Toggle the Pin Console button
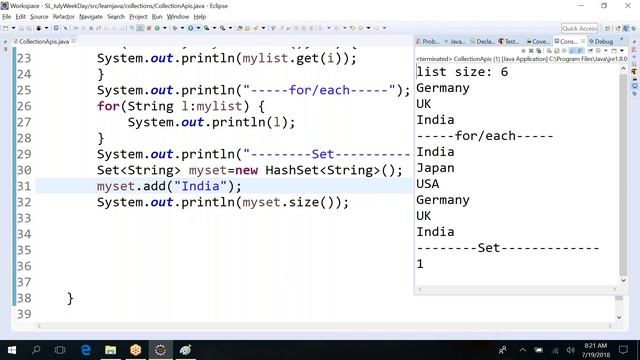Screen dimensions: 640x360 click(x=590, y=51)
